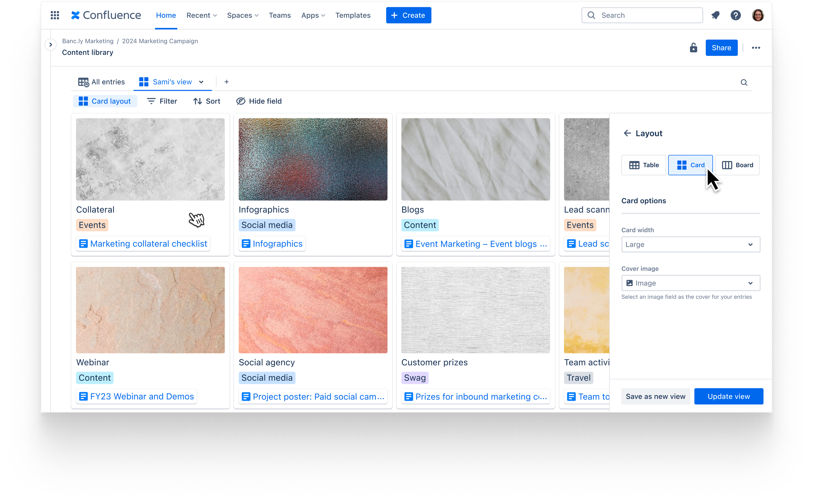Click in the top Search field
The height and width of the screenshot is (504, 813).
pos(642,15)
